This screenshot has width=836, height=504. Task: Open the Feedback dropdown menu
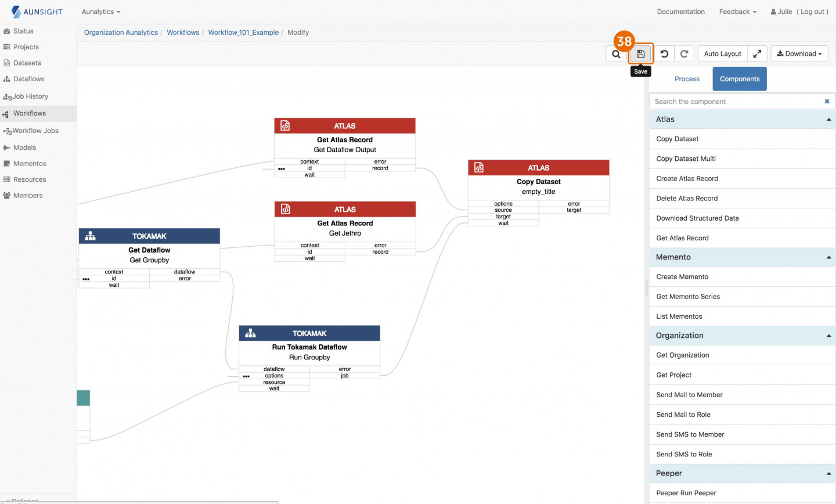738,12
